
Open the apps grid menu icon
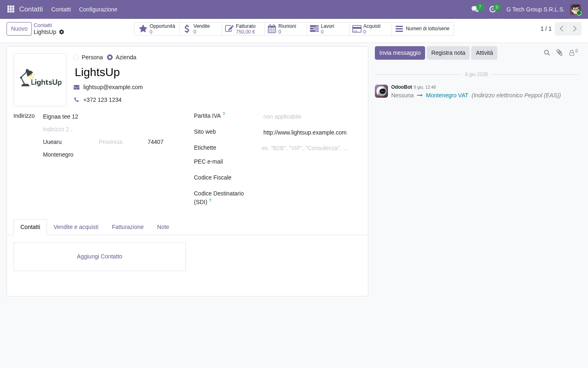pyautogui.click(x=11, y=9)
